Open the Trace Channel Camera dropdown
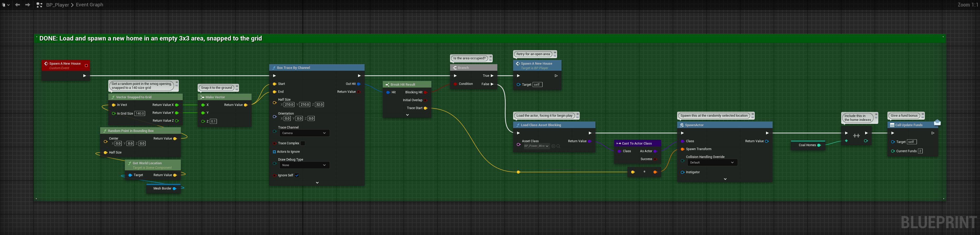 304,133
